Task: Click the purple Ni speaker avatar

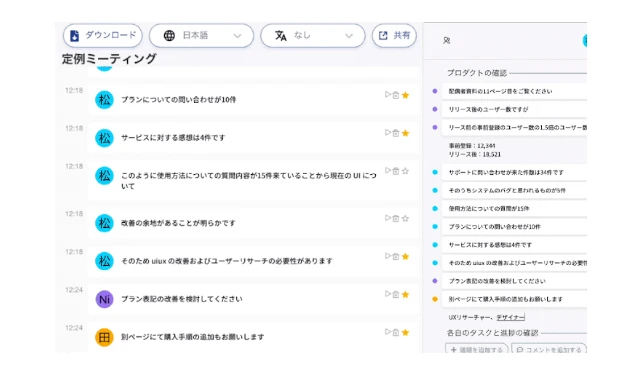Action: click(x=104, y=299)
